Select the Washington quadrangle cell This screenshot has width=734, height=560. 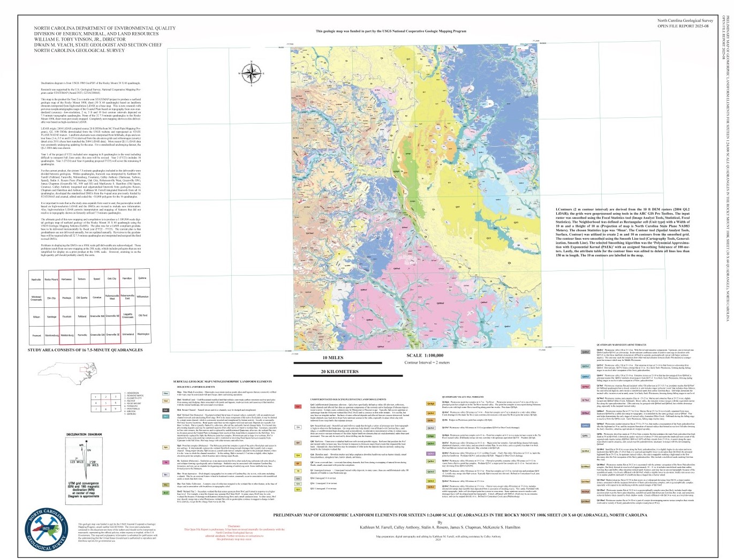tap(143, 334)
